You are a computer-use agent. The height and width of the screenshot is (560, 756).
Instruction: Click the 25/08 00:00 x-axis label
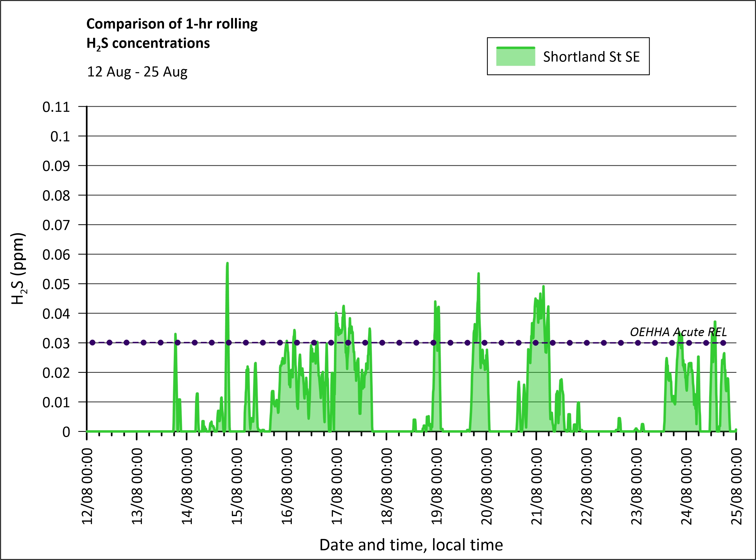coord(736,486)
